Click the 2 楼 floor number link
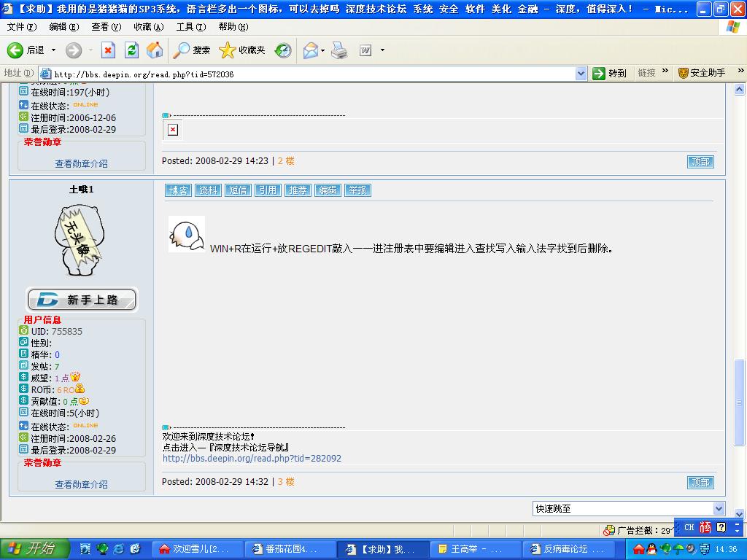This screenshot has width=747, height=560. tap(286, 161)
